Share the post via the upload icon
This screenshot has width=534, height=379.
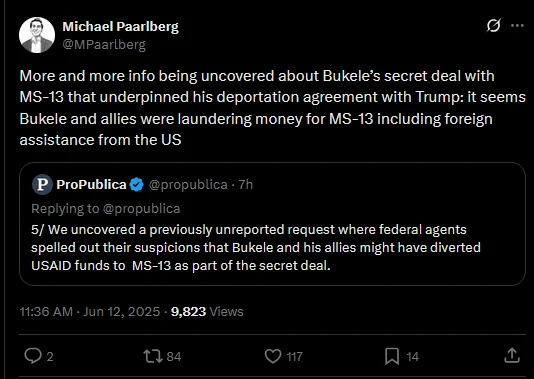(512, 356)
